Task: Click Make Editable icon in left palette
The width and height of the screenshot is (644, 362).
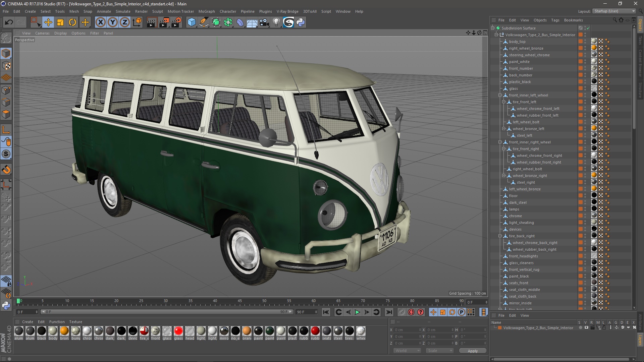Action: point(6,38)
